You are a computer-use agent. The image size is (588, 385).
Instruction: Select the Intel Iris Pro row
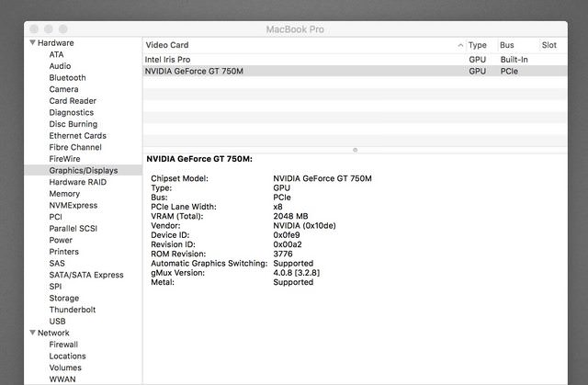click(355, 60)
